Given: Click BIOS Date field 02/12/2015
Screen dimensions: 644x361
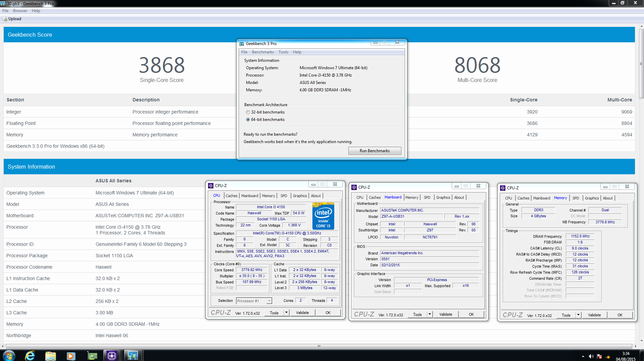Looking at the screenshot, I should pos(430,265).
